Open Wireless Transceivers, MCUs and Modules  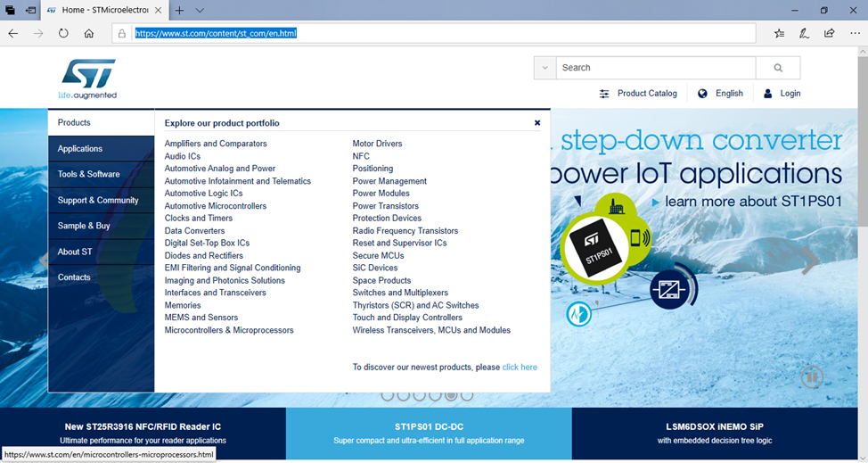click(431, 330)
